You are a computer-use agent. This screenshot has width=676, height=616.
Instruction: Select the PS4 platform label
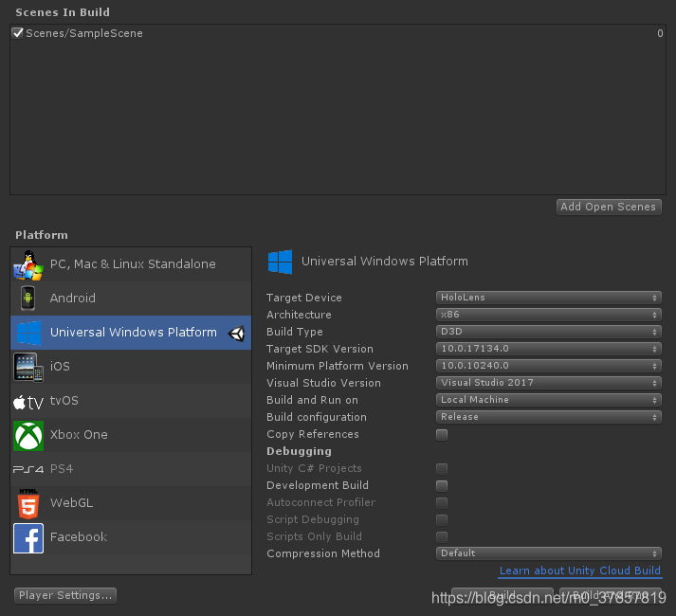(x=62, y=469)
